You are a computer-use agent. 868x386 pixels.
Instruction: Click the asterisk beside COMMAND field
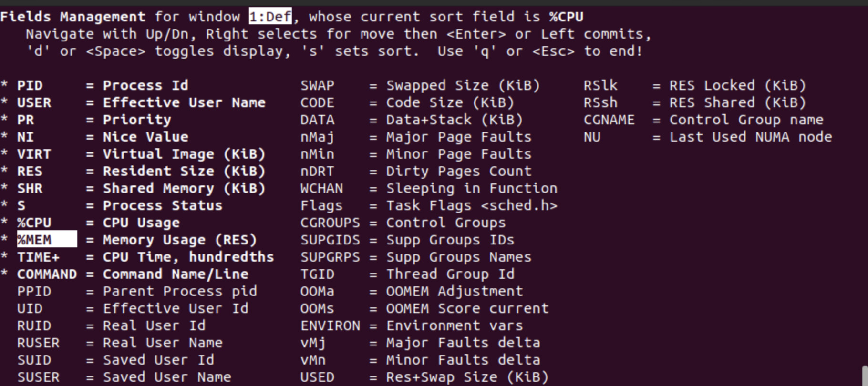[4, 274]
